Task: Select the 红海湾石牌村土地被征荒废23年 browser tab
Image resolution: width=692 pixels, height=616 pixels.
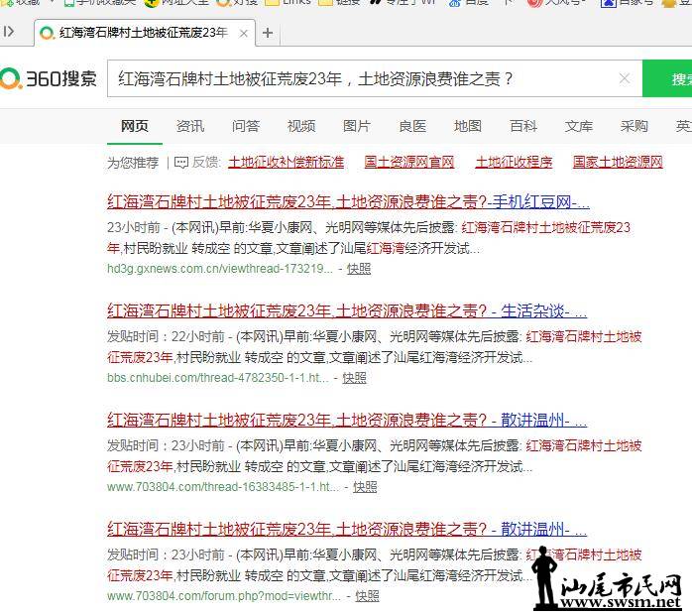Action: pos(145,33)
